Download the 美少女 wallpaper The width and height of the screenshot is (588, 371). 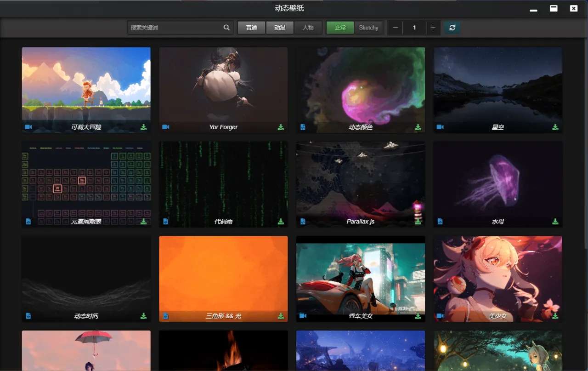pos(555,316)
